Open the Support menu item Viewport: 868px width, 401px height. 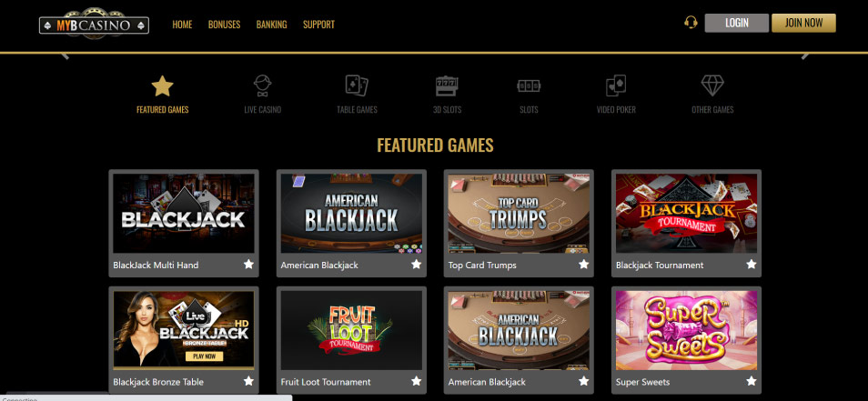click(x=318, y=25)
